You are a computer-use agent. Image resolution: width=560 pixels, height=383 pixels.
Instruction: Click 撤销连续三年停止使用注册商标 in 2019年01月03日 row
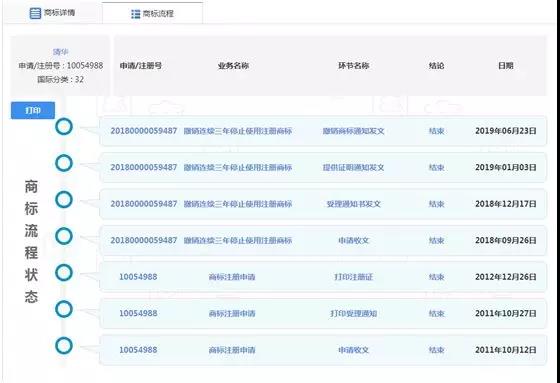pyautogui.click(x=238, y=168)
